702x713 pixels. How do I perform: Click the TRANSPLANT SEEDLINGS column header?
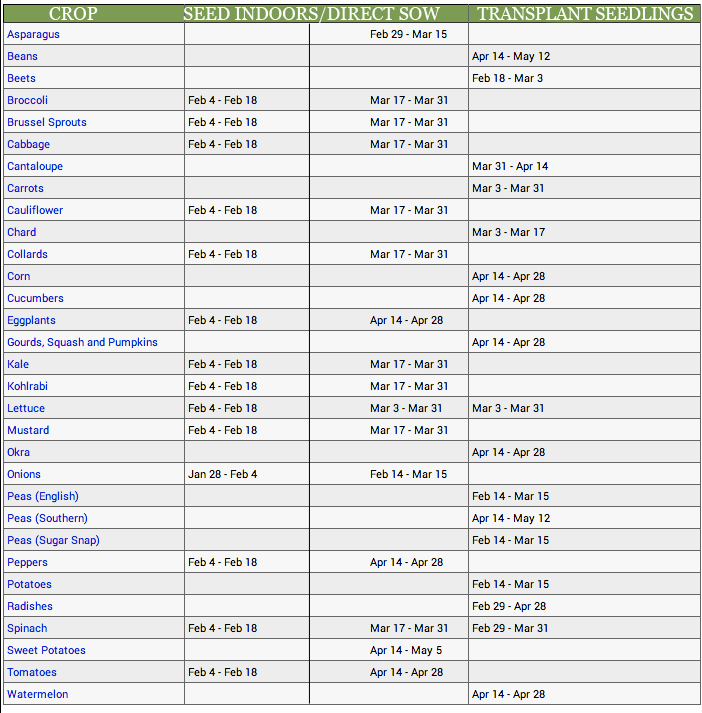(x=585, y=14)
